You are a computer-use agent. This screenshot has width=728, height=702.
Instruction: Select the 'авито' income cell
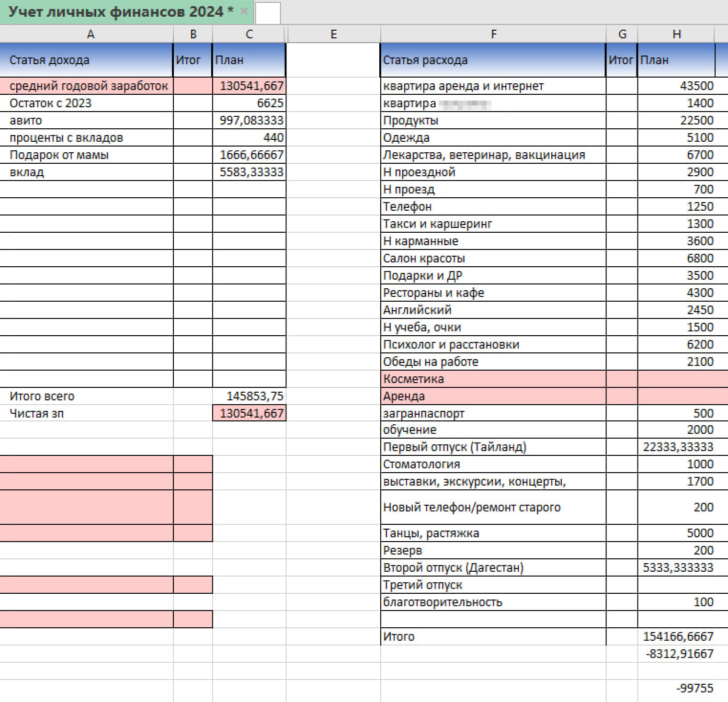tap(86, 120)
